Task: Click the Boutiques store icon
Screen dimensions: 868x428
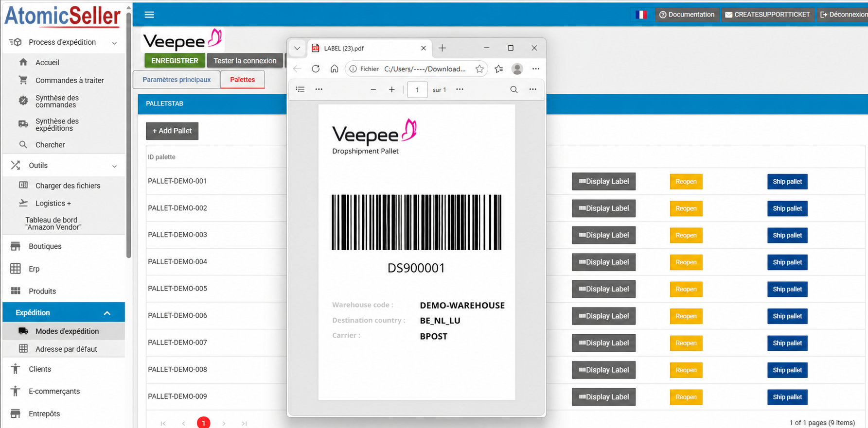Action: [16, 246]
